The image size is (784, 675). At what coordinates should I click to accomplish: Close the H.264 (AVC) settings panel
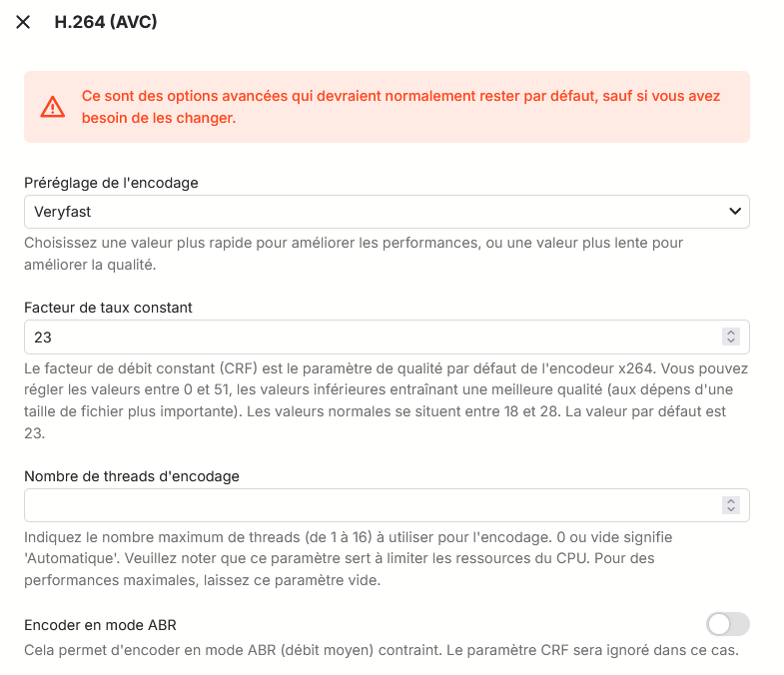pyautogui.click(x=23, y=22)
